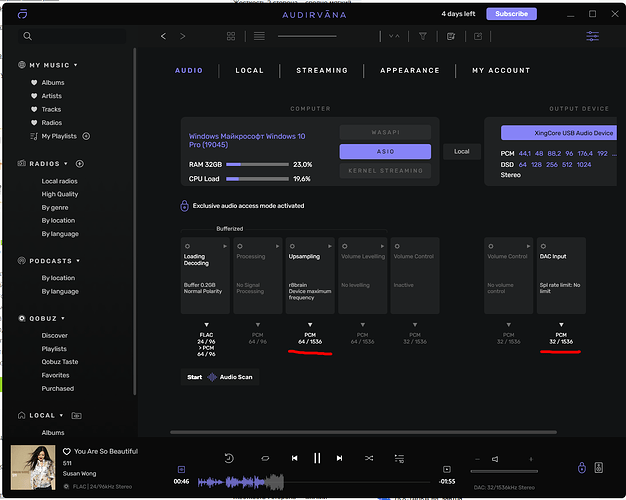Toggle repeat loop icon
The height and width of the screenshot is (500, 626).
point(265,458)
